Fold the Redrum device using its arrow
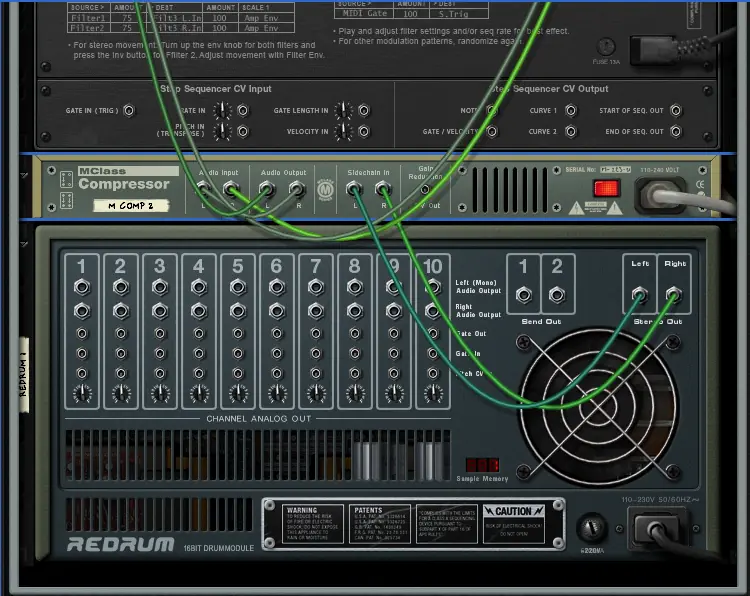 pyautogui.click(x=24, y=244)
